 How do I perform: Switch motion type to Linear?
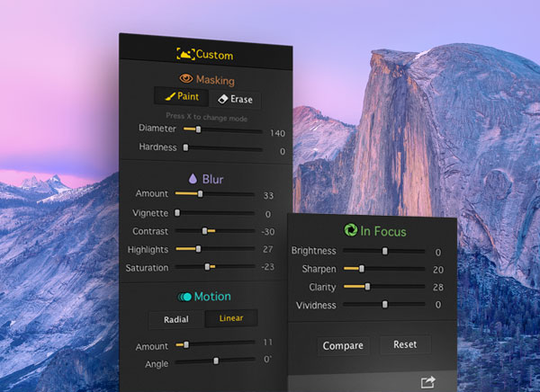231,318
